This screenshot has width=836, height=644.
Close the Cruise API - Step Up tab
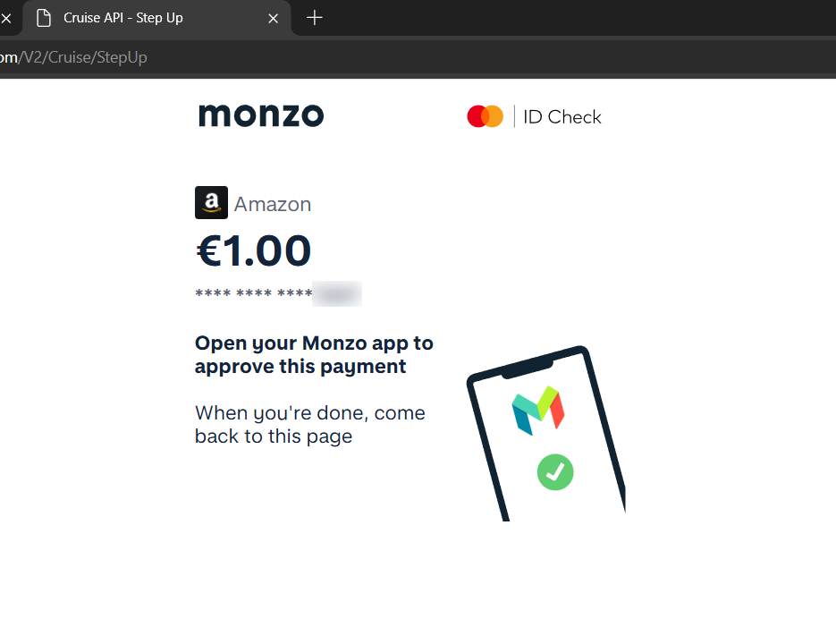pos(274,18)
